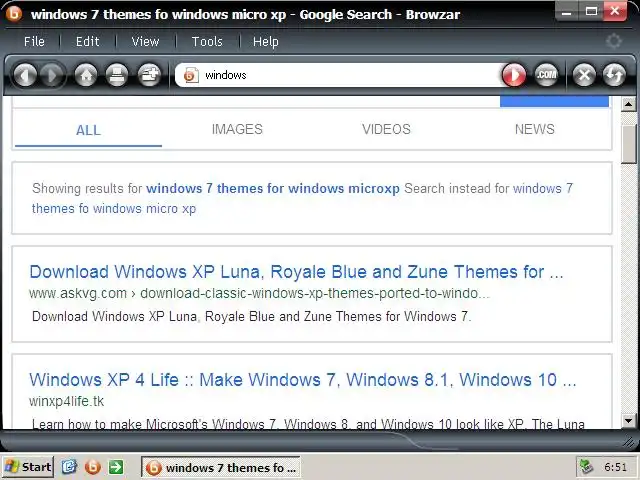This screenshot has width=640, height=480.
Task: Click the resize grip at window corner
Action: point(631,442)
